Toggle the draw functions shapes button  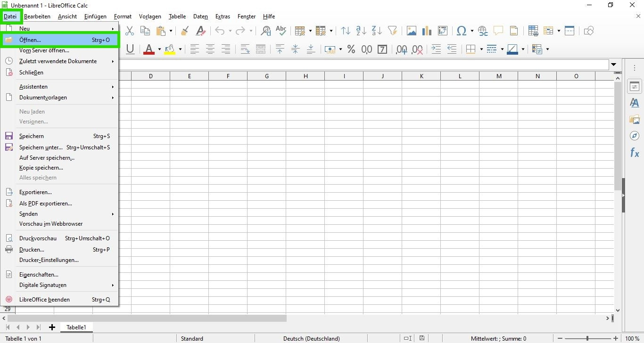(x=589, y=31)
